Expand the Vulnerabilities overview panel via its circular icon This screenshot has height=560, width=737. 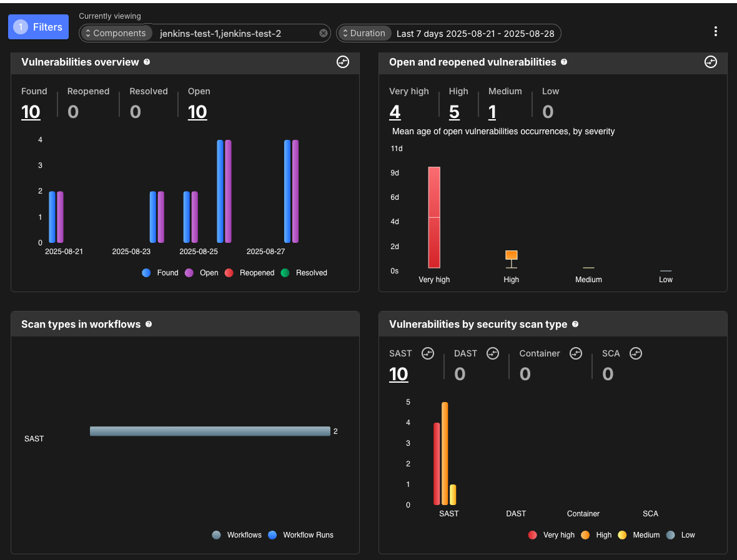click(x=342, y=62)
